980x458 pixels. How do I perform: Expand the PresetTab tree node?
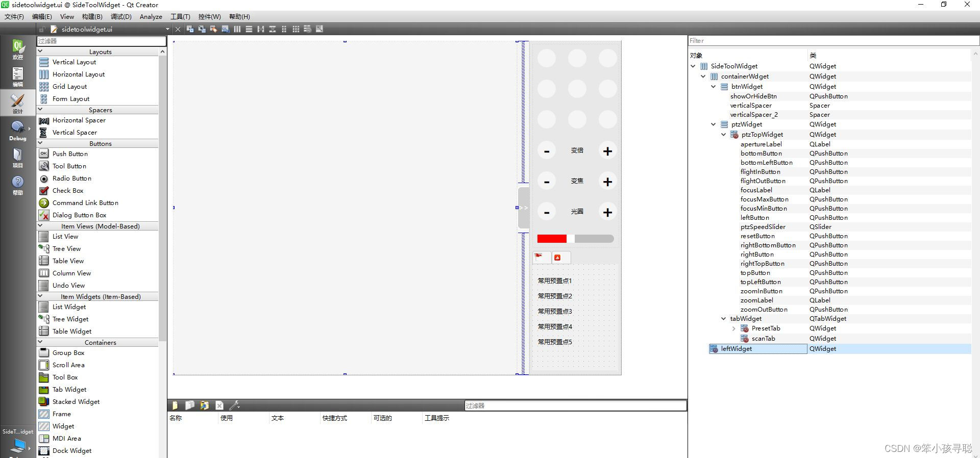pos(734,328)
